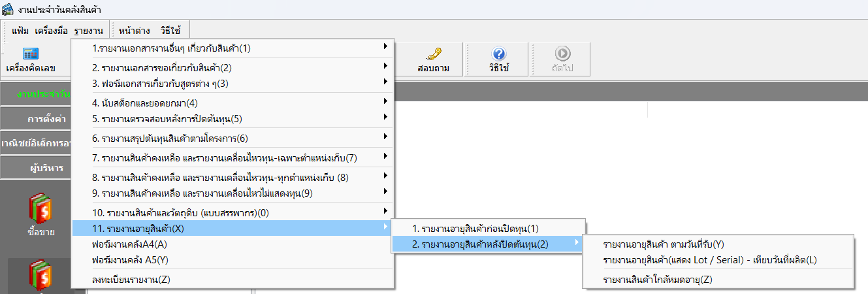Screen dimensions: 868x294
Task: Select รายงานอายุสินค้า ตามวันที่รับ(Y) report
Action: click(664, 244)
